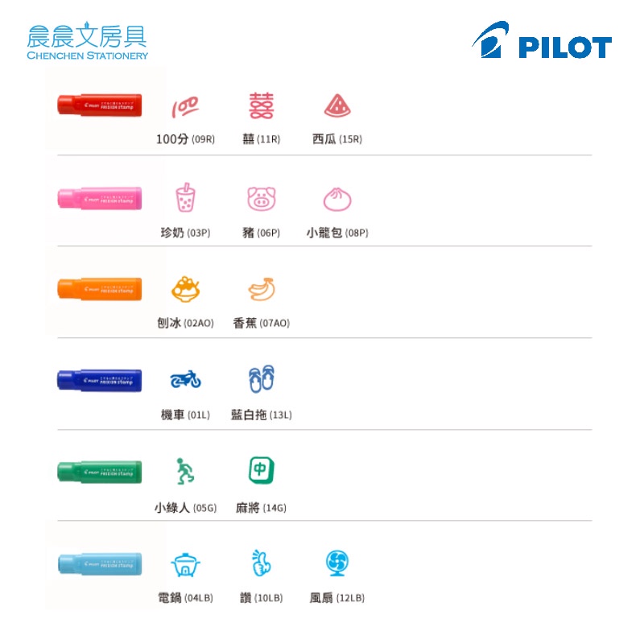Select the pink pig face stamp icon

(261, 198)
